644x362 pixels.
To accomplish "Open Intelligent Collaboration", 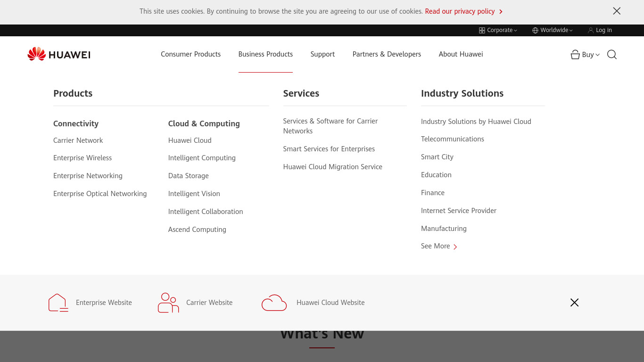I will 206,212.
